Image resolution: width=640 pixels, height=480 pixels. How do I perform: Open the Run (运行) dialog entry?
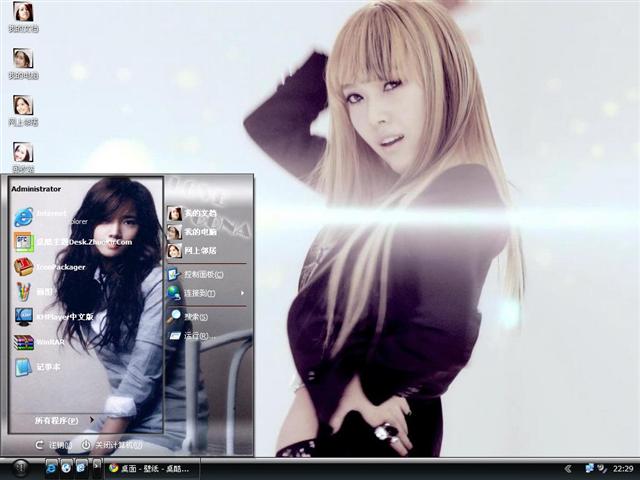tap(191, 336)
